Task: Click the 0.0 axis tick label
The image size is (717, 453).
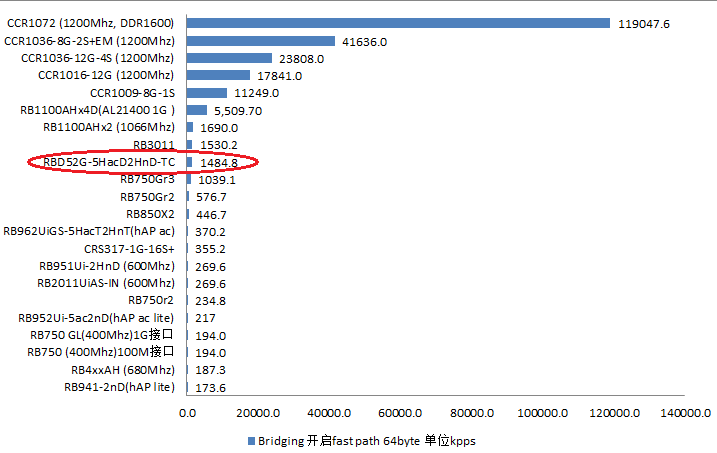Action: pos(187,412)
